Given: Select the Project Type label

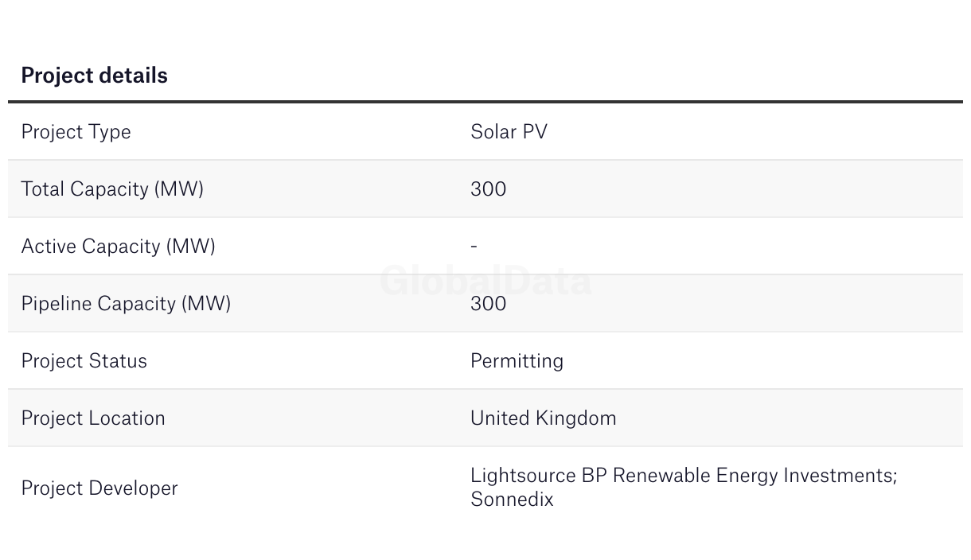Looking at the screenshot, I should [76, 132].
